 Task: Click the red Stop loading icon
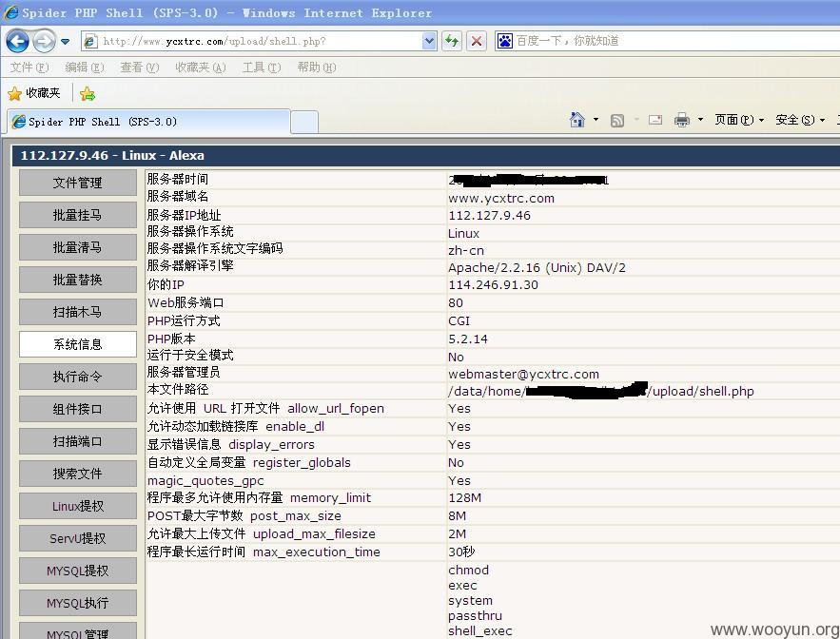pyautogui.click(x=477, y=41)
